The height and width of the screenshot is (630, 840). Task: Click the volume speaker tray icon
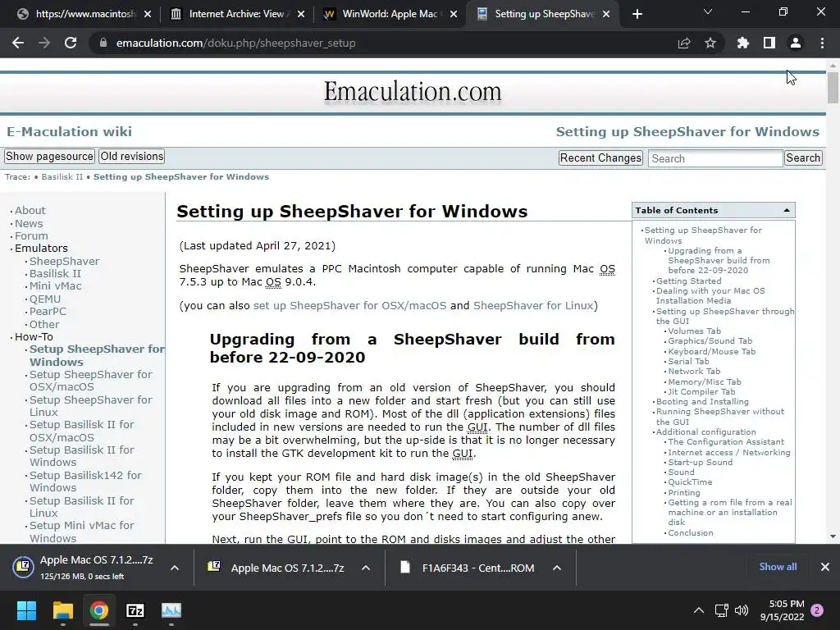click(742, 610)
